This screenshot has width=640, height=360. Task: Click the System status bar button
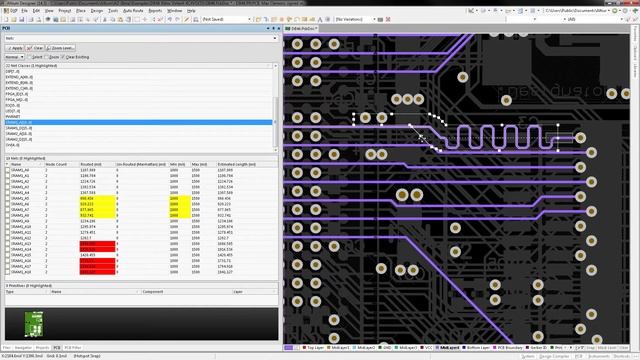[x=528, y=356]
